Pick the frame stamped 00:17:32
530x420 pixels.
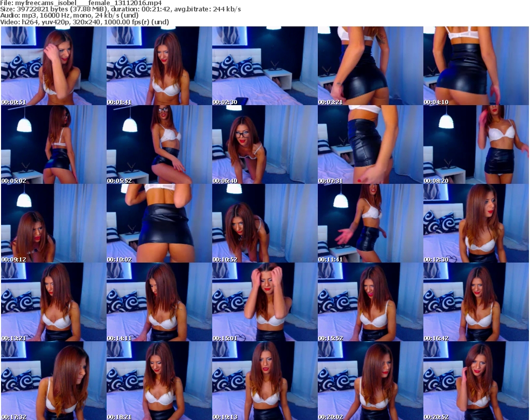pos(54,381)
